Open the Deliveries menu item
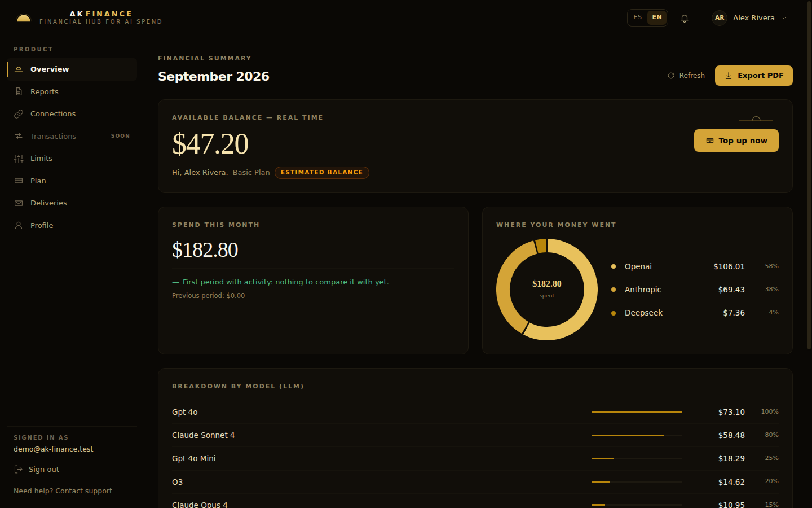 click(72, 203)
